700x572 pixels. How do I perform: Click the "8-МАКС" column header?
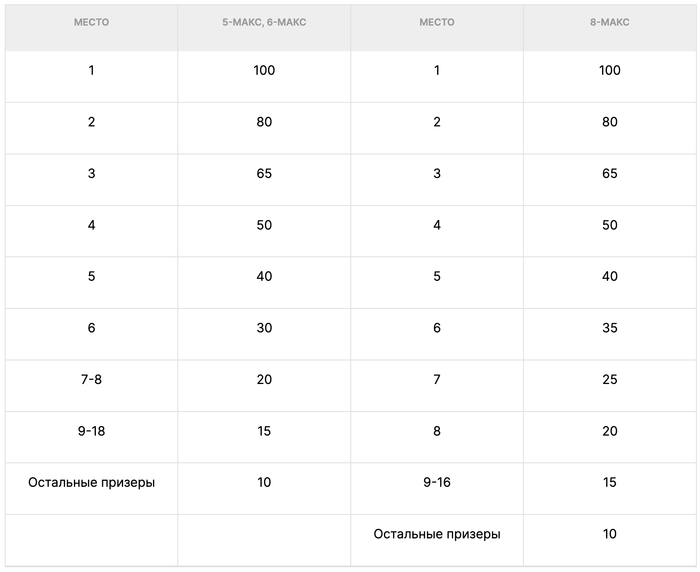[x=609, y=22]
